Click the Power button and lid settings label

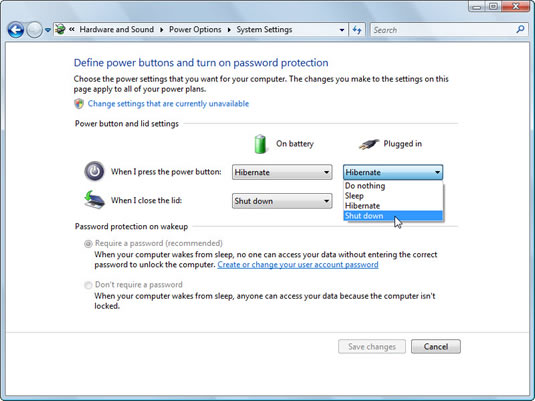pyautogui.click(x=127, y=124)
